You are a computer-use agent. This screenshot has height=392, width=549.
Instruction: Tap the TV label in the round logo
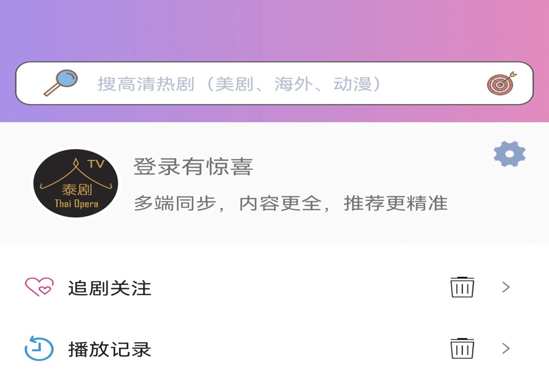pos(96,164)
